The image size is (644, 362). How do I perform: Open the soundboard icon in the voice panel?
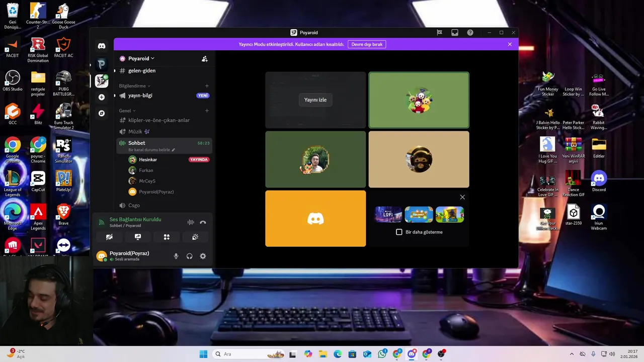[x=195, y=237]
